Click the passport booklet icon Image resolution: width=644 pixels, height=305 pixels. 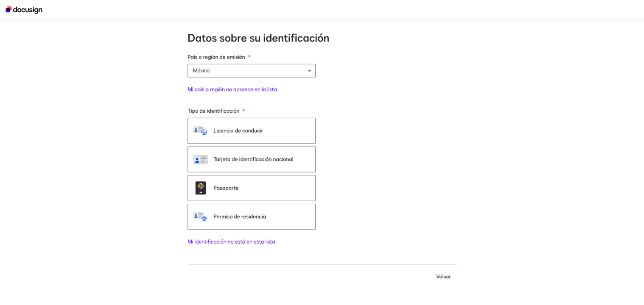click(x=201, y=188)
